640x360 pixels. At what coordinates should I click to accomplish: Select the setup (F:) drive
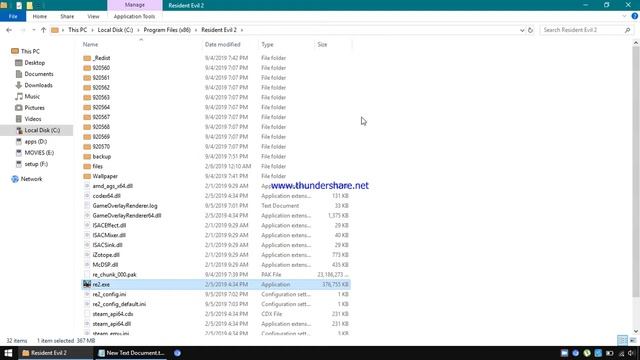click(36, 164)
